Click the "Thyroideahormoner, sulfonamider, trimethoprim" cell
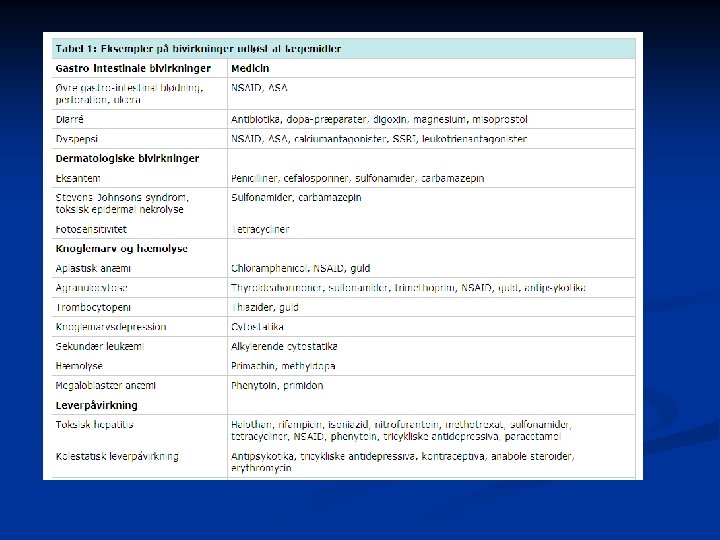 pyautogui.click(x=408, y=288)
